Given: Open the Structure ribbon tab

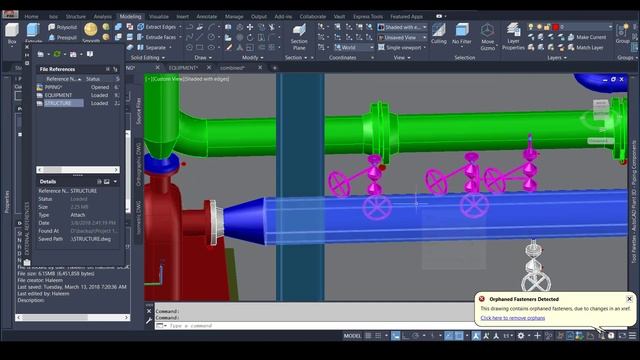Looking at the screenshot, I should pos(76,16).
